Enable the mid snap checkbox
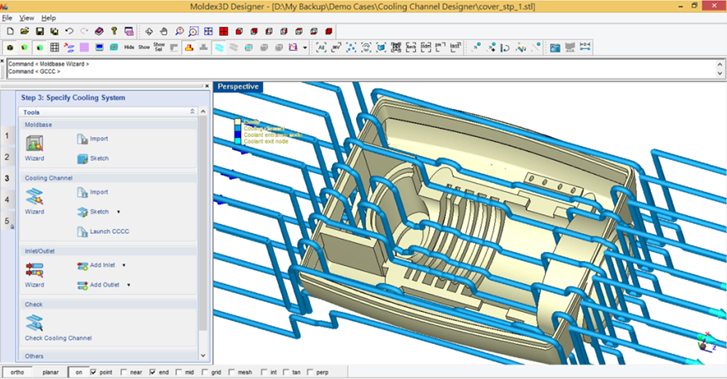Viewport: 727px width, 379px height. click(x=179, y=372)
